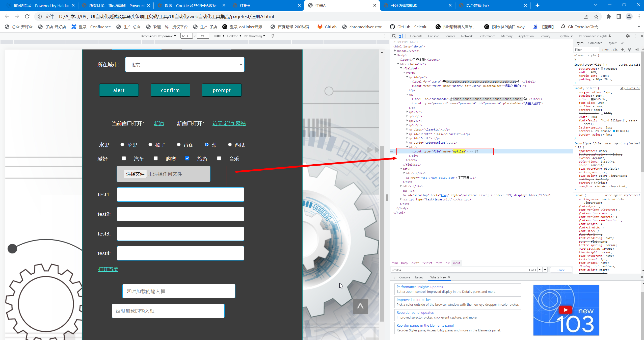Screen dimensions: 644x340
Task: Click the confirm button
Action: click(170, 90)
